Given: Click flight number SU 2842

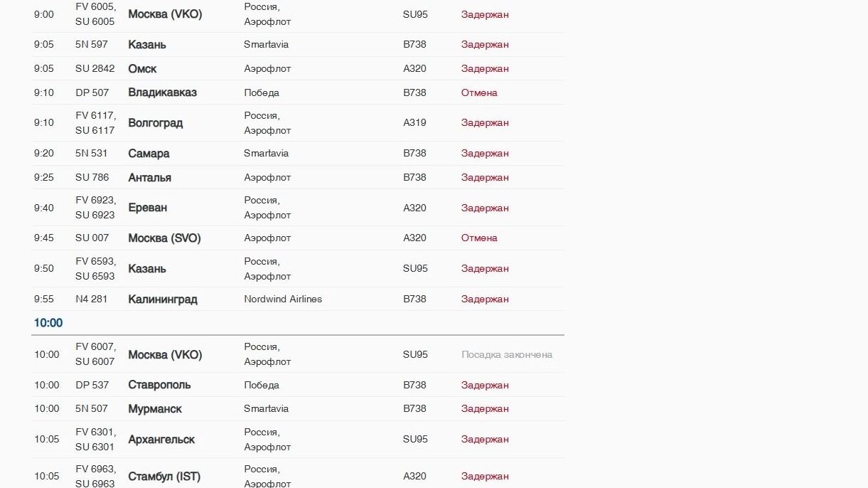Looking at the screenshot, I should point(95,69).
